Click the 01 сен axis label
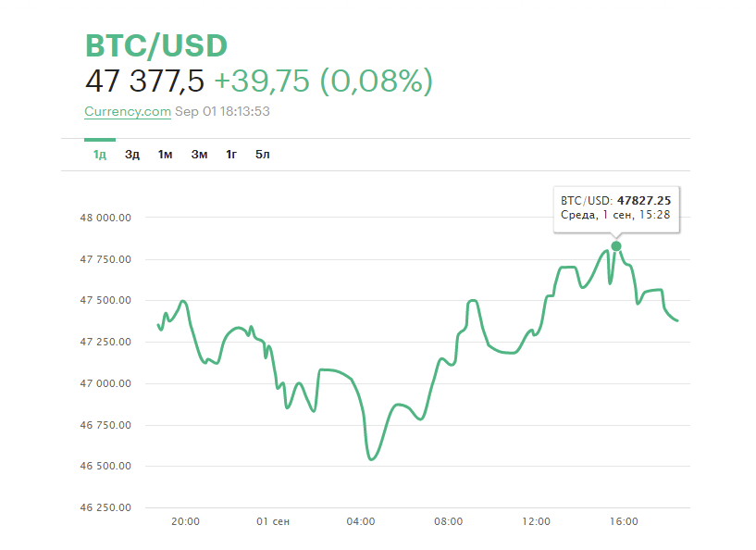This screenshot has height=550, width=756. (272, 521)
